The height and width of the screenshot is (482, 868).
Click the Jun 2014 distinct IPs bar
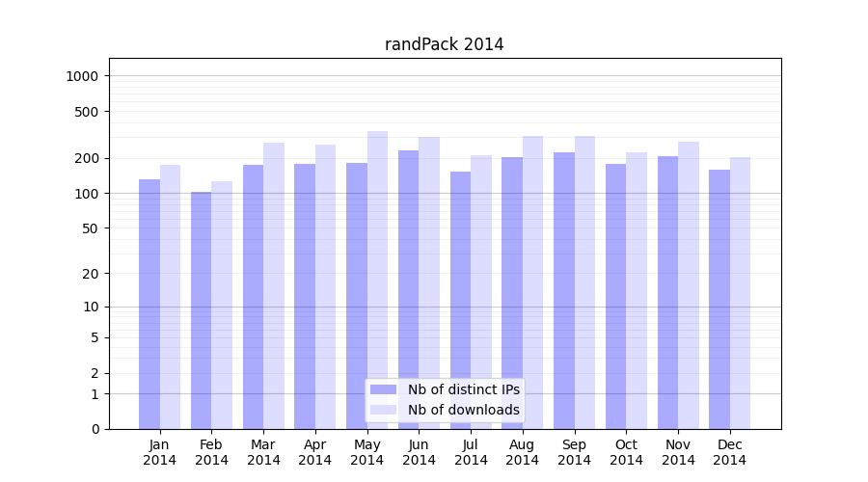(409, 289)
